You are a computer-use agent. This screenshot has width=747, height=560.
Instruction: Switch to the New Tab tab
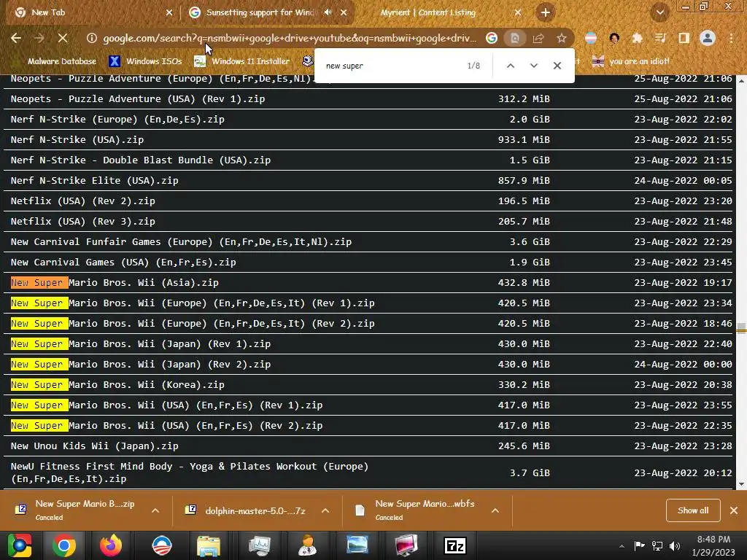click(91, 12)
